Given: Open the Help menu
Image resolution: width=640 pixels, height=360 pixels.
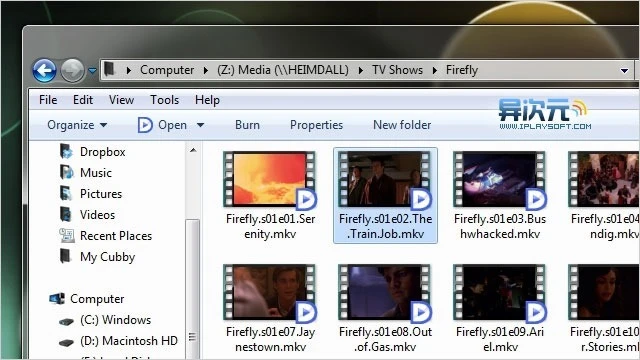Looking at the screenshot, I should tap(207, 100).
